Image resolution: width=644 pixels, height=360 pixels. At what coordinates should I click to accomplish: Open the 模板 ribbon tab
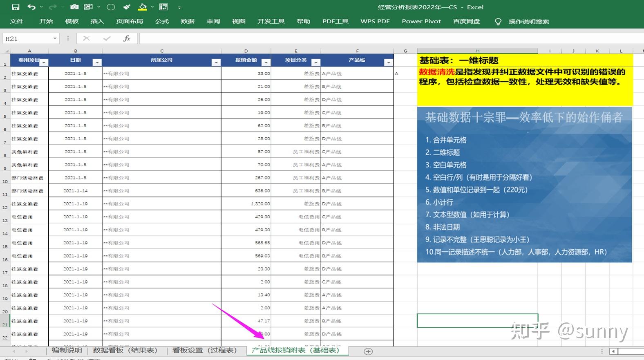[x=72, y=21]
